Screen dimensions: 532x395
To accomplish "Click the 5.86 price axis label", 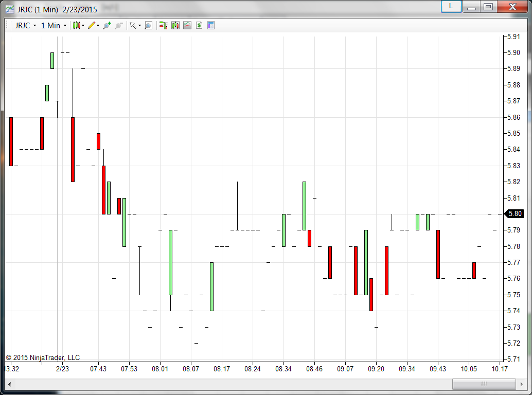I will 513,117.
